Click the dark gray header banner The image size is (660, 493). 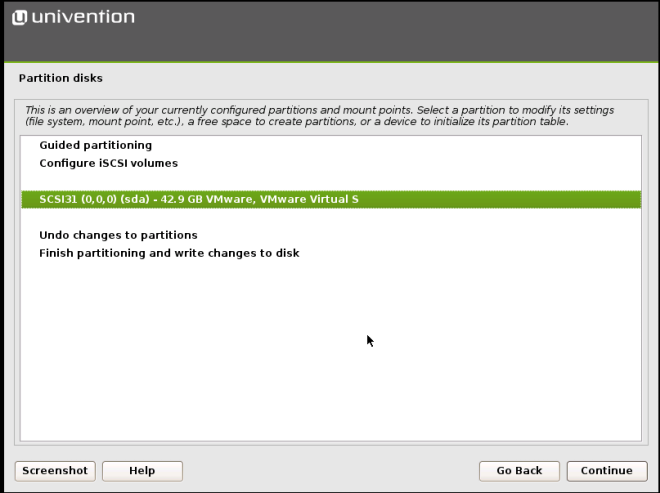pyautogui.click(x=331, y=32)
